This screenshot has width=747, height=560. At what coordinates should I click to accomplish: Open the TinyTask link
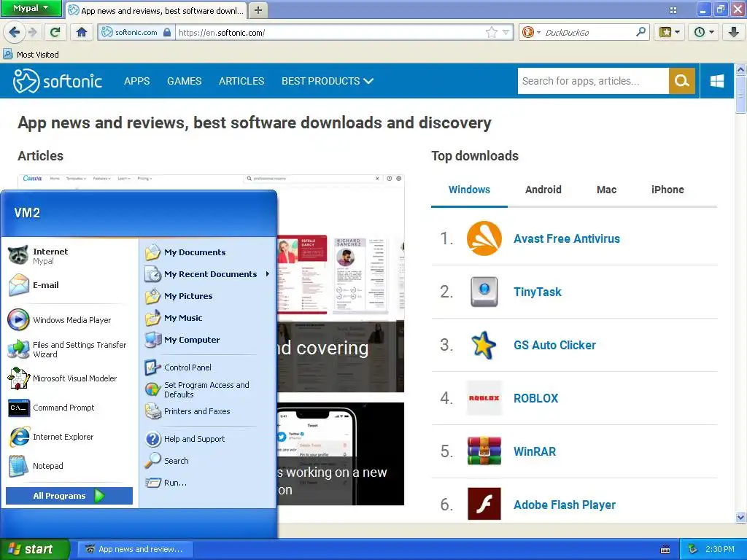[x=538, y=292]
